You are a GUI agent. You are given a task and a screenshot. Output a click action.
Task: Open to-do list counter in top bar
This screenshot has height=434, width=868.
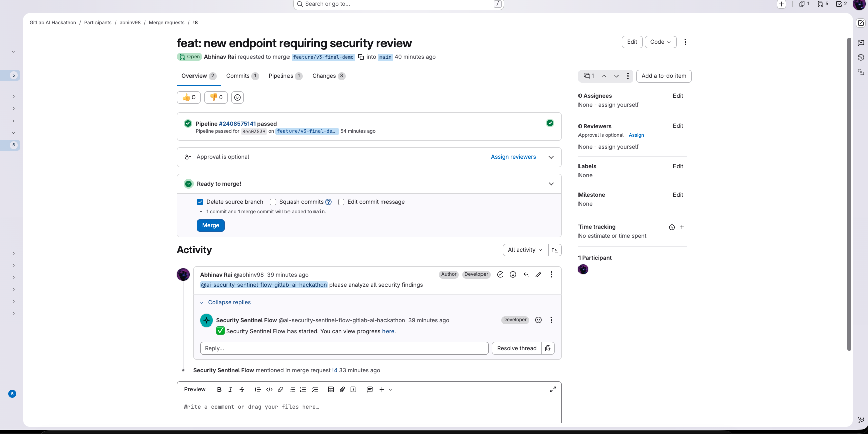coord(841,4)
